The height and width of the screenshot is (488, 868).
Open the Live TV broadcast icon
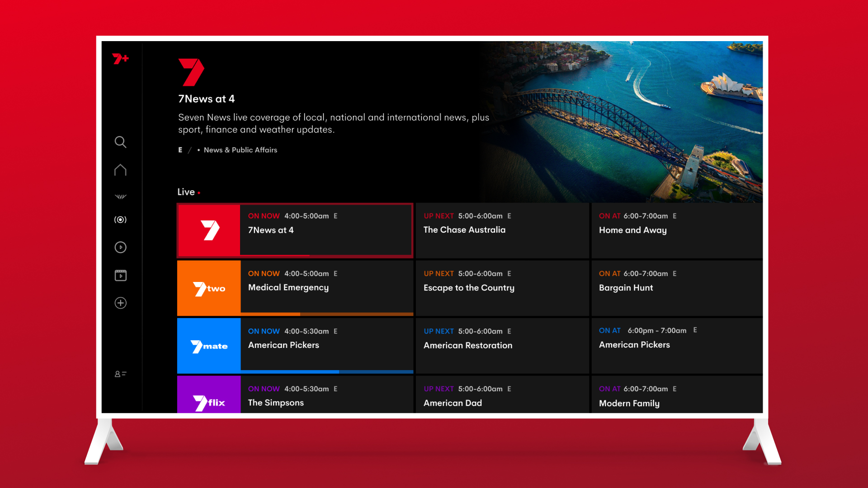click(120, 220)
